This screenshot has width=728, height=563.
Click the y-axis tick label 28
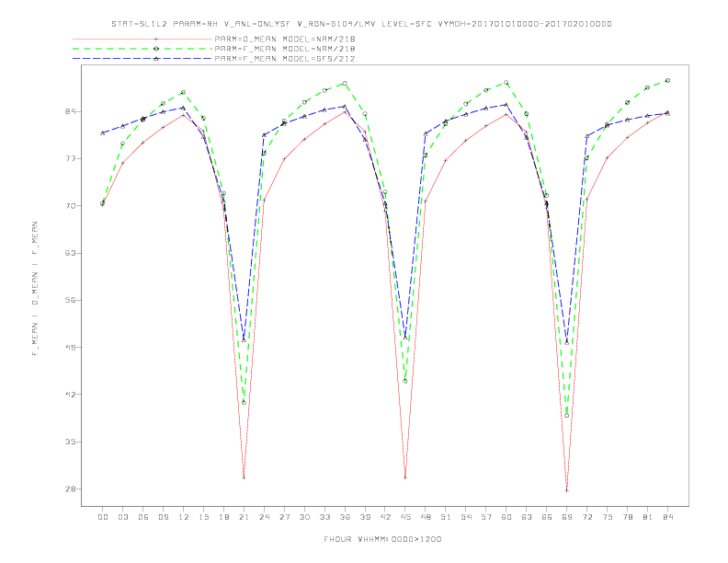[x=70, y=489]
